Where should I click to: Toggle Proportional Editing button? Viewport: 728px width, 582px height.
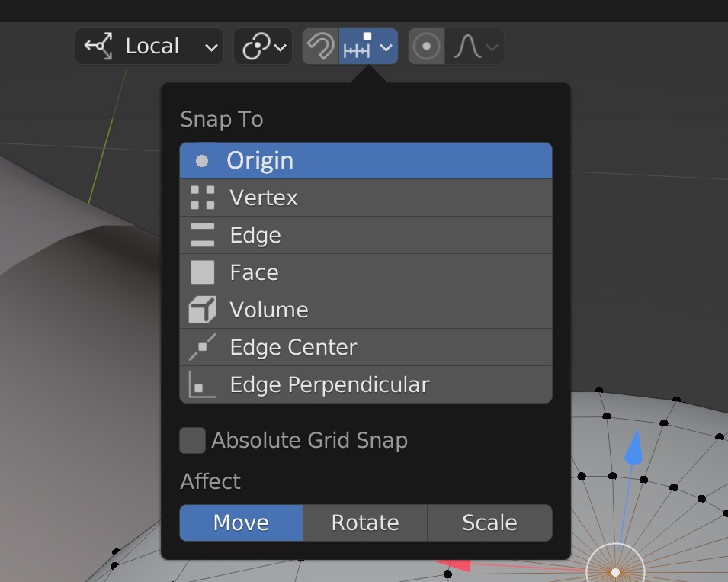click(427, 47)
